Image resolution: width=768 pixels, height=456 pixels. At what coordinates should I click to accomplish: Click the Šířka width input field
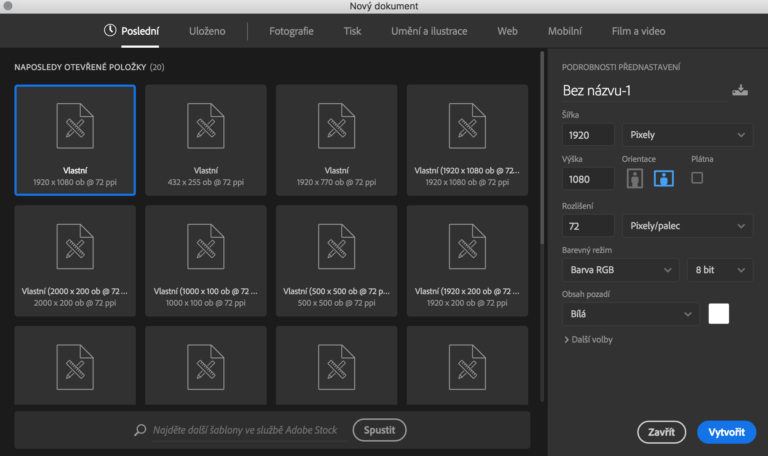(x=588, y=134)
